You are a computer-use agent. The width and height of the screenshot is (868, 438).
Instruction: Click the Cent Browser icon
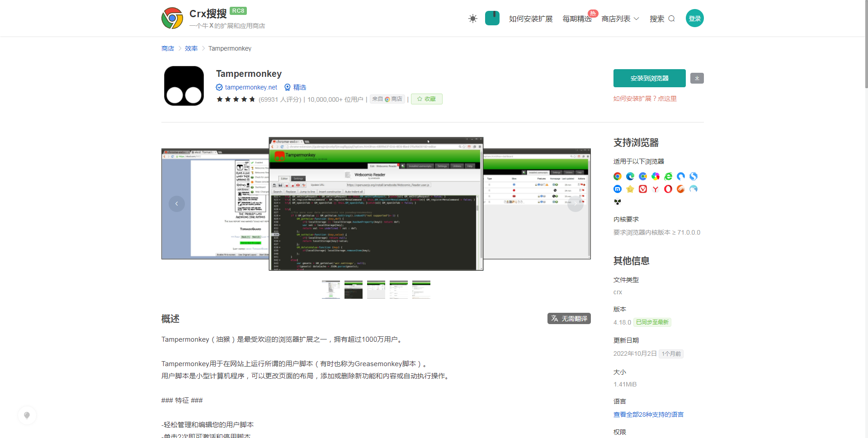643,176
